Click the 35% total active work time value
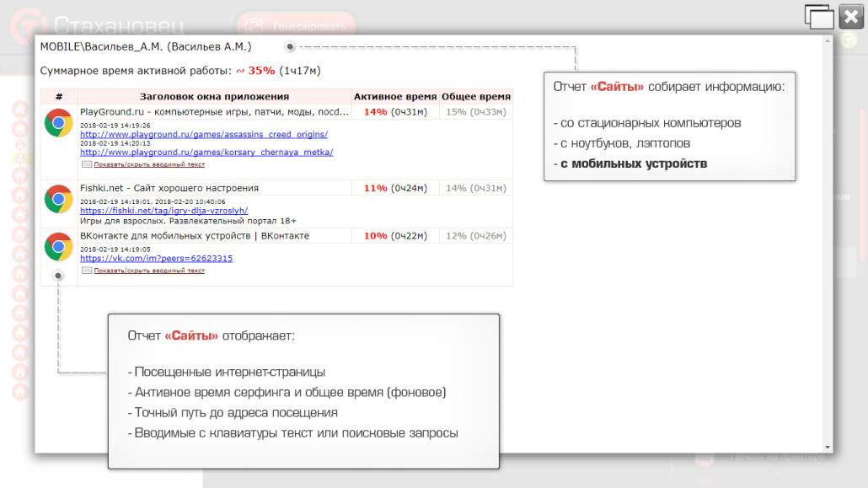This screenshot has width=868, height=488. coord(261,71)
